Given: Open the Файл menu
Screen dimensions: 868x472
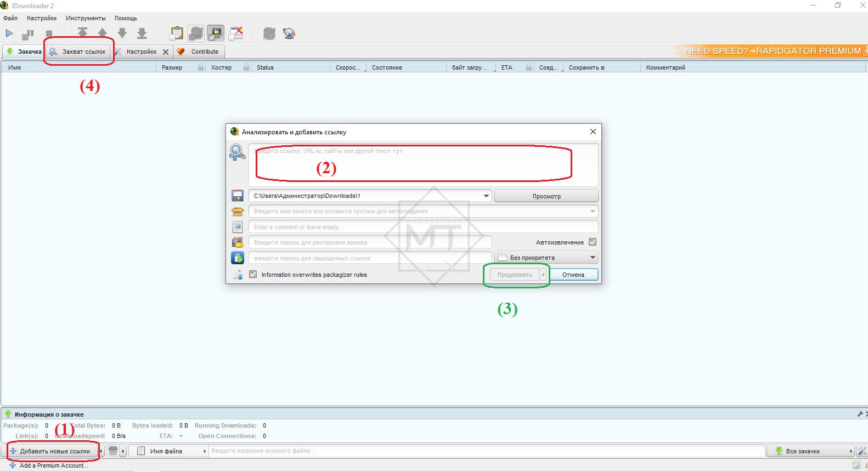Looking at the screenshot, I should [x=10, y=18].
